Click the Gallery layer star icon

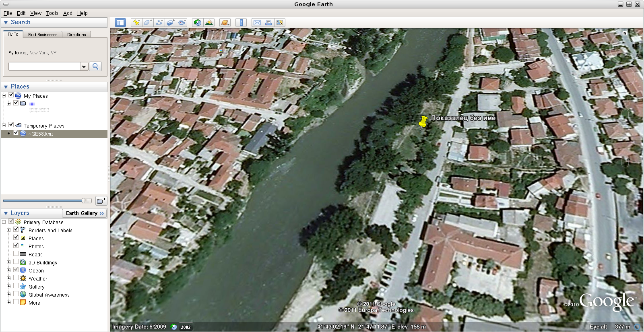tap(23, 287)
